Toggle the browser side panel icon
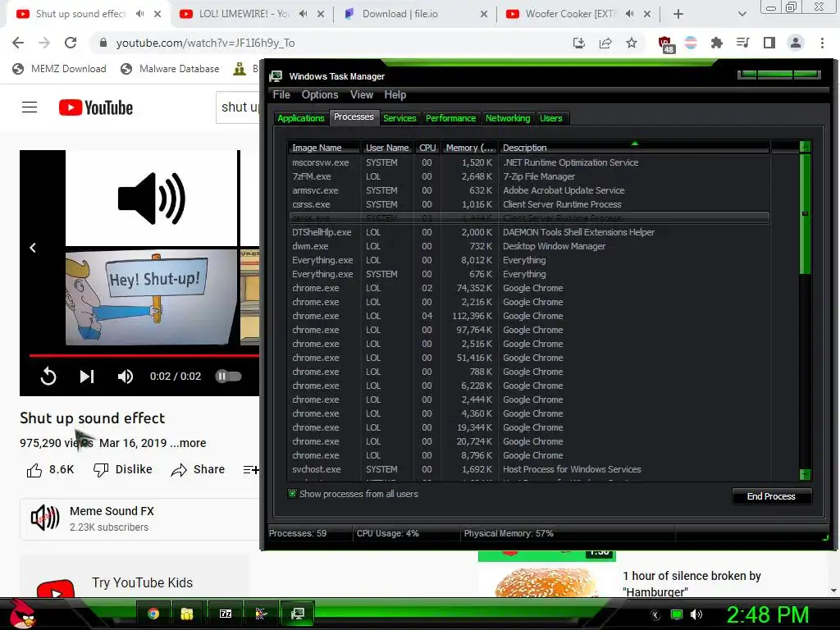This screenshot has width=840, height=630. tap(769, 43)
